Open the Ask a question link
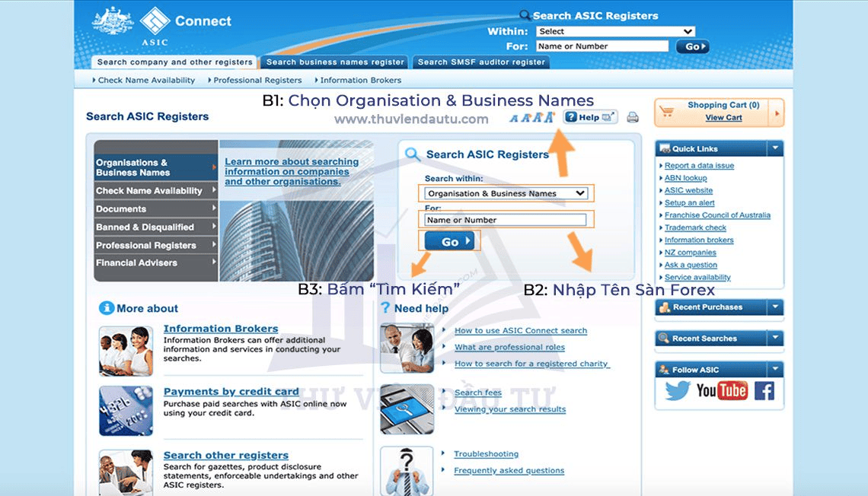 pos(691,265)
